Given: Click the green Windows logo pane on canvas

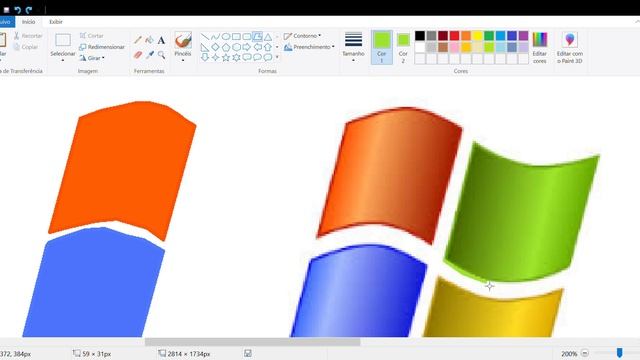Looking at the screenshot, I should click(522, 212).
